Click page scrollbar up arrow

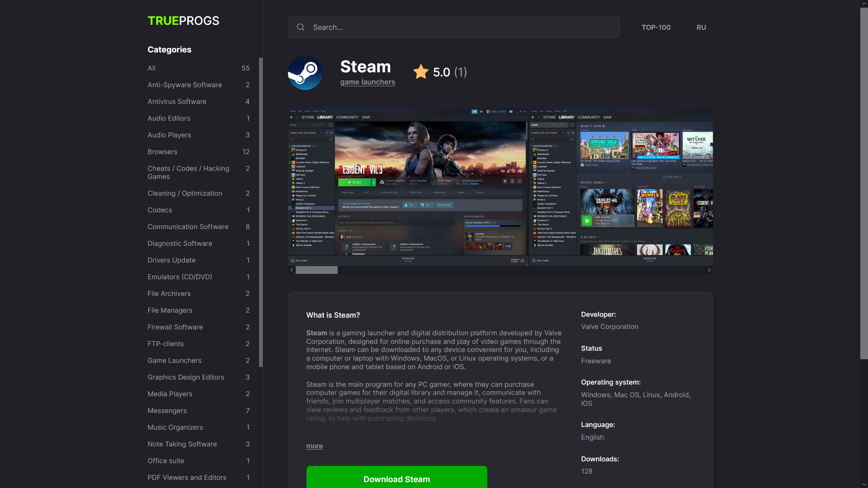864,4
